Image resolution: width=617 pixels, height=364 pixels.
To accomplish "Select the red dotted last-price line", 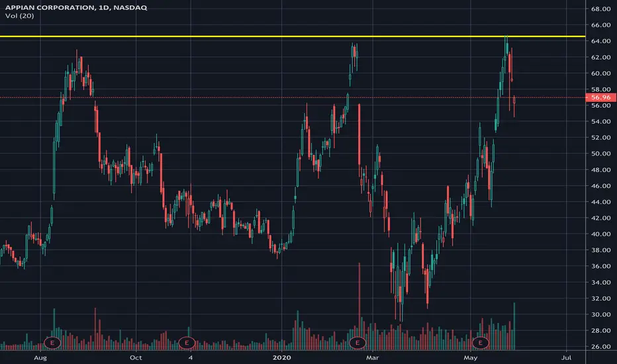I will point(293,97).
